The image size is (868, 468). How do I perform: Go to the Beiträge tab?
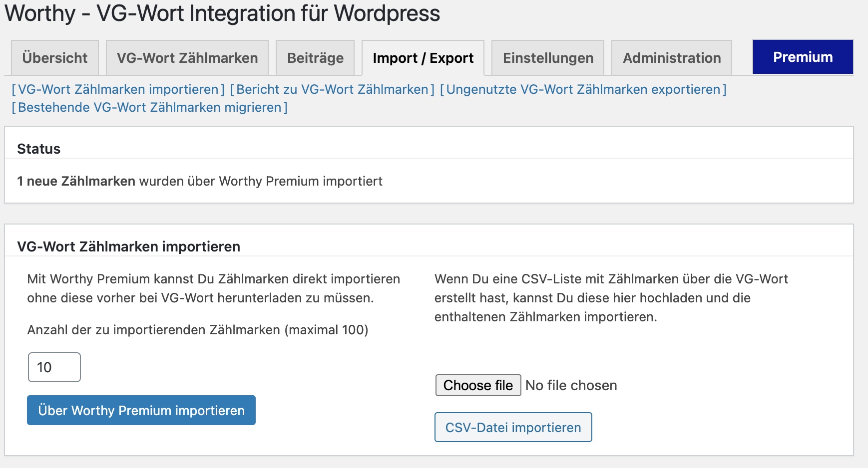[315, 58]
